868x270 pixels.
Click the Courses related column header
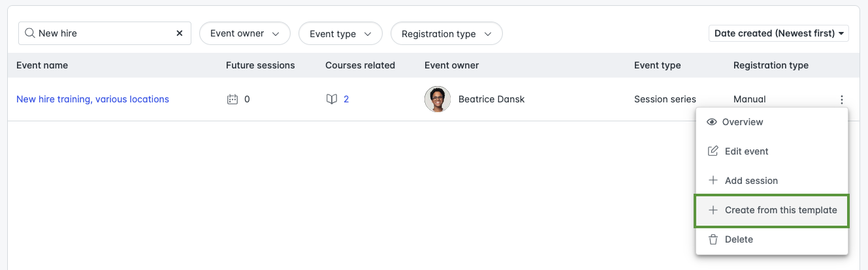360,65
